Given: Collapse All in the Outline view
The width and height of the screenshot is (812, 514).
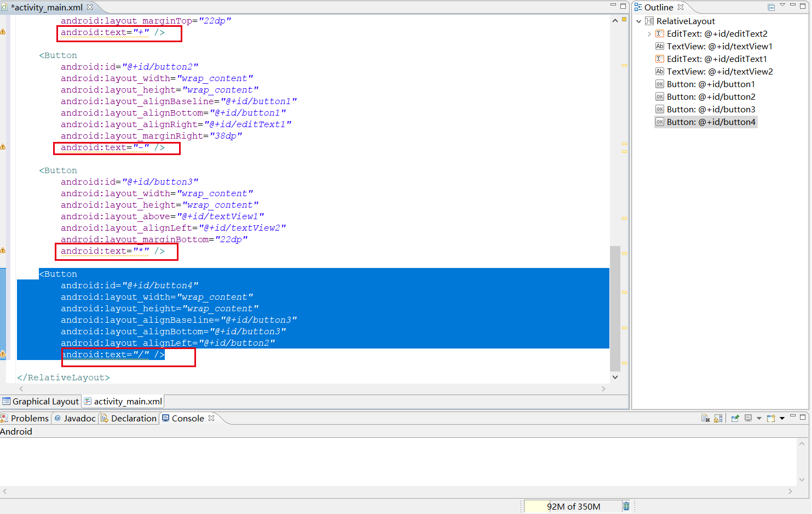Looking at the screenshot, I should click(x=771, y=7).
